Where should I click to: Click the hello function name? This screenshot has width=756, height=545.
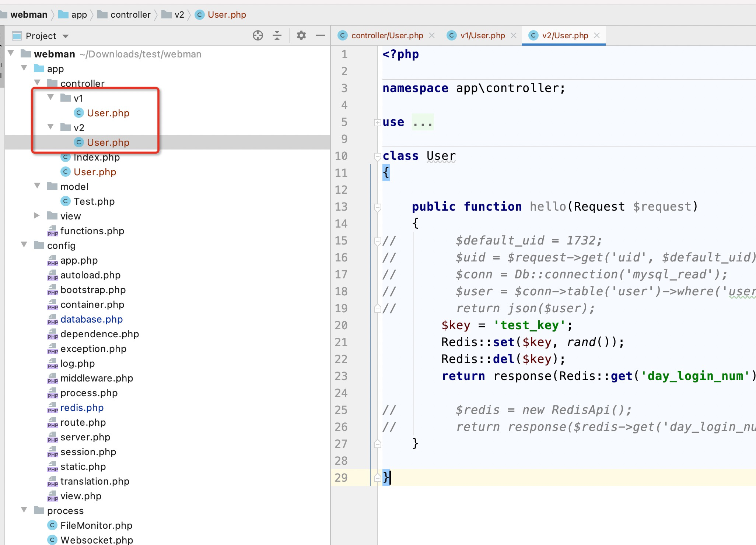548,207
